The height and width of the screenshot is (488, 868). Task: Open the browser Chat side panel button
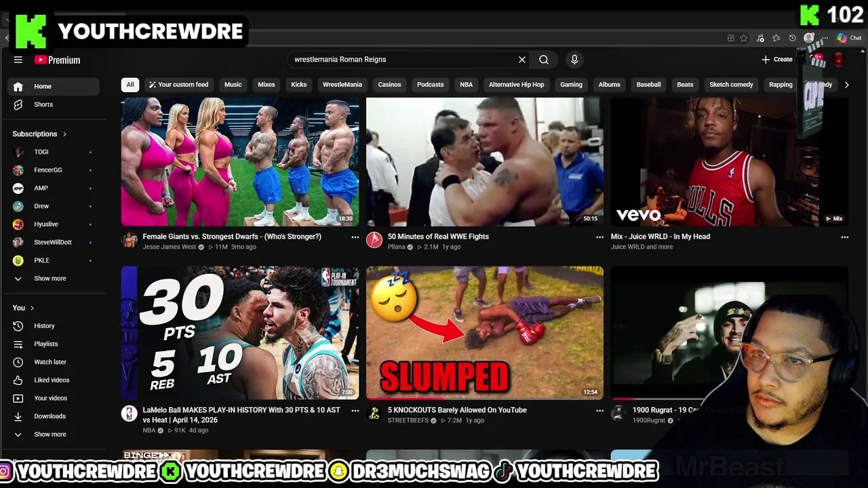pyautogui.click(x=850, y=38)
